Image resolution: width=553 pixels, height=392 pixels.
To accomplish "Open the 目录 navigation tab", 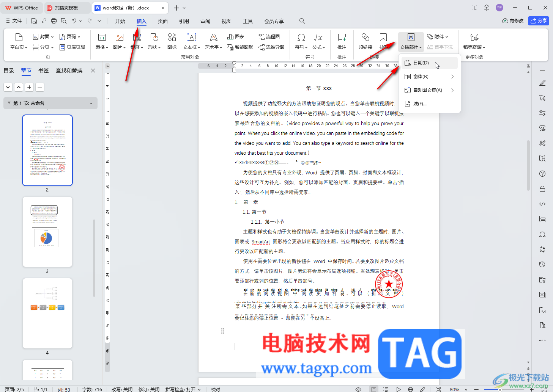I will (9, 71).
